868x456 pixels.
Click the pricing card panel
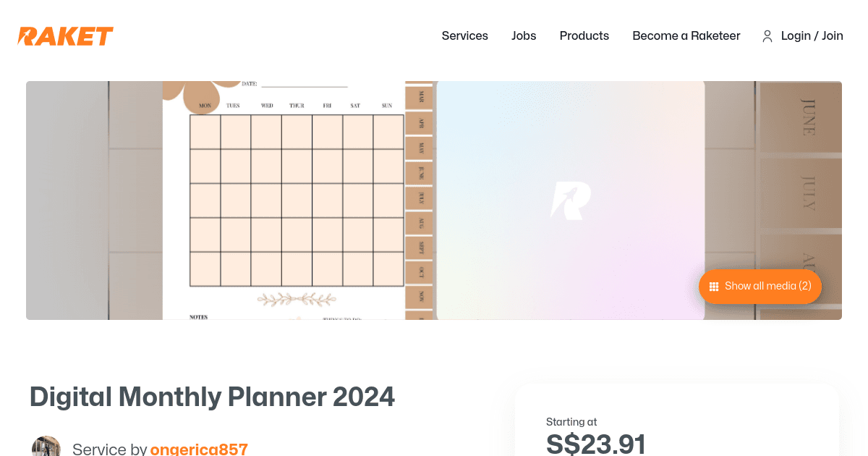(x=677, y=420)
